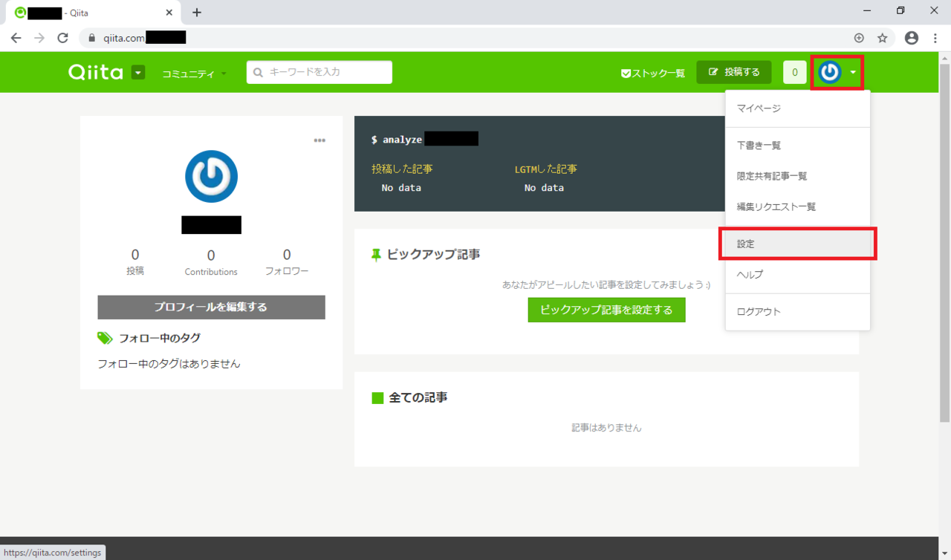Click the user avatar icon in header
Viewport: 951px width, 560px height.
click(830, 72)
